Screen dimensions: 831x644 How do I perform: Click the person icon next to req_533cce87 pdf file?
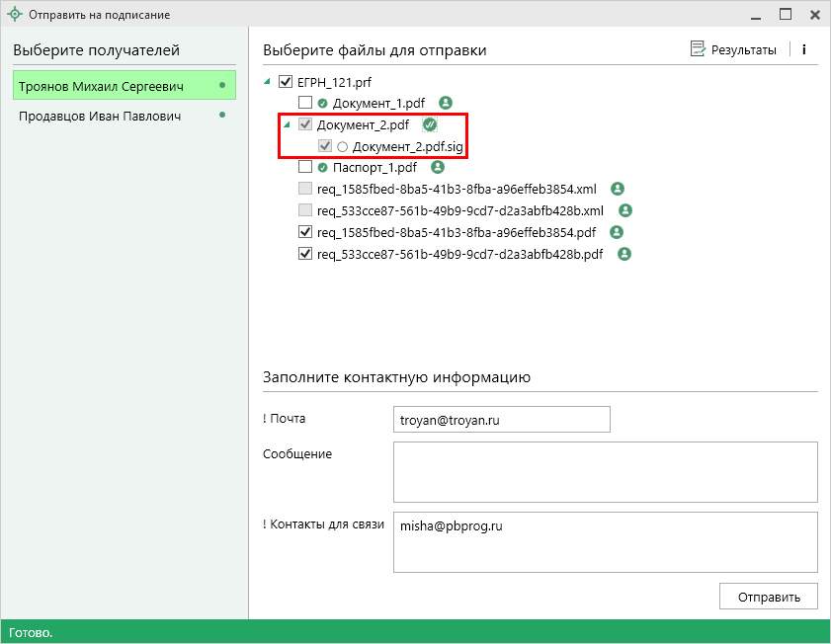pyautogui.click(x=624, y=254)
